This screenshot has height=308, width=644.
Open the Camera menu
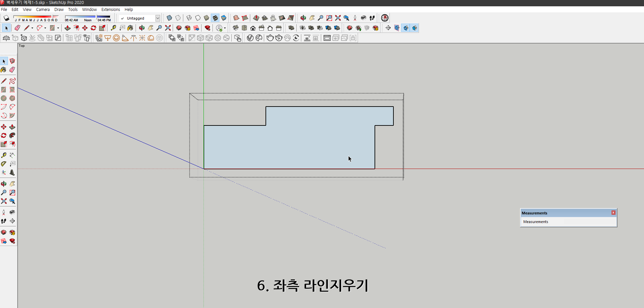pos(43,9)
